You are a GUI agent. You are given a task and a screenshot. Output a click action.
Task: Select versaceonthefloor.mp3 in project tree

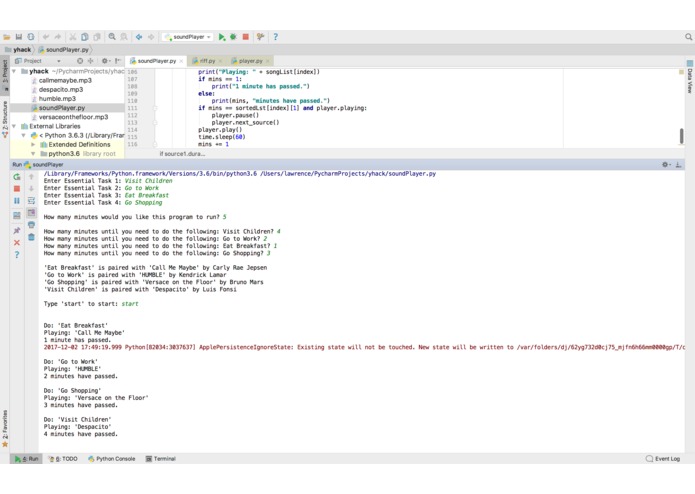coord(73,117)
